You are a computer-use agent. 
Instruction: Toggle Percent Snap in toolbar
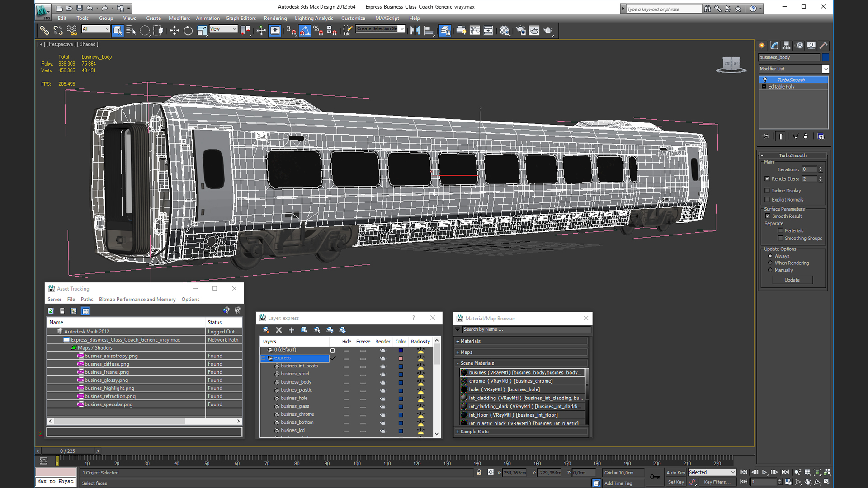[318, 30]
